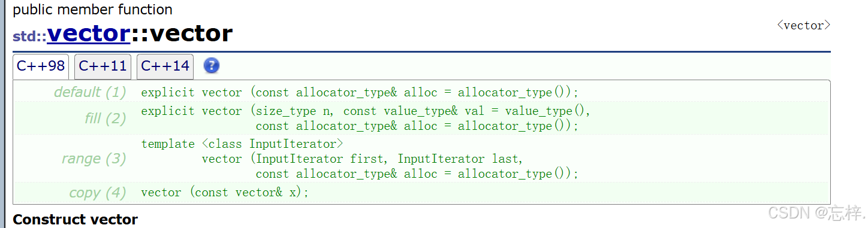Viewport: 868px width, 228px height.
Task: Click the template <class InputIterator> line
Action: (242, 144)
